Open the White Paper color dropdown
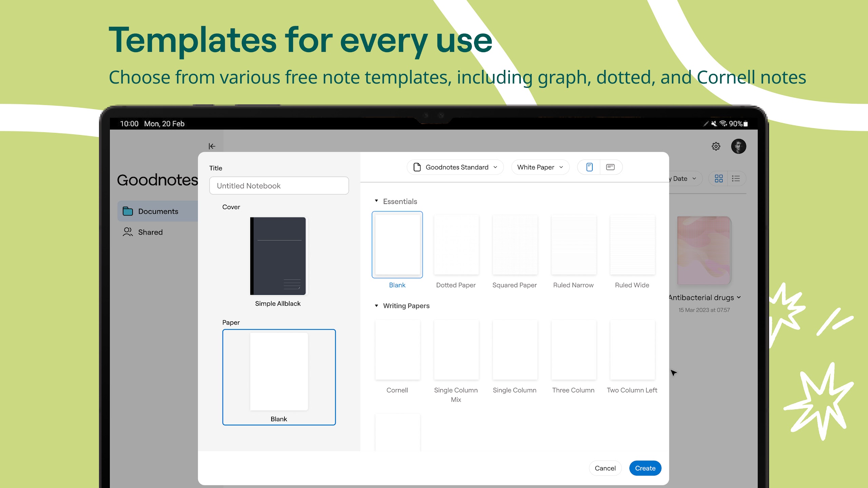Viewport: 868px width, 488px height. [x=539, y=167]
